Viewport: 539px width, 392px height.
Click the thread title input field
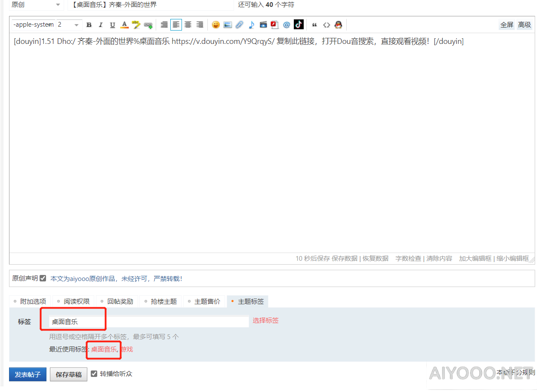[151, 5]
